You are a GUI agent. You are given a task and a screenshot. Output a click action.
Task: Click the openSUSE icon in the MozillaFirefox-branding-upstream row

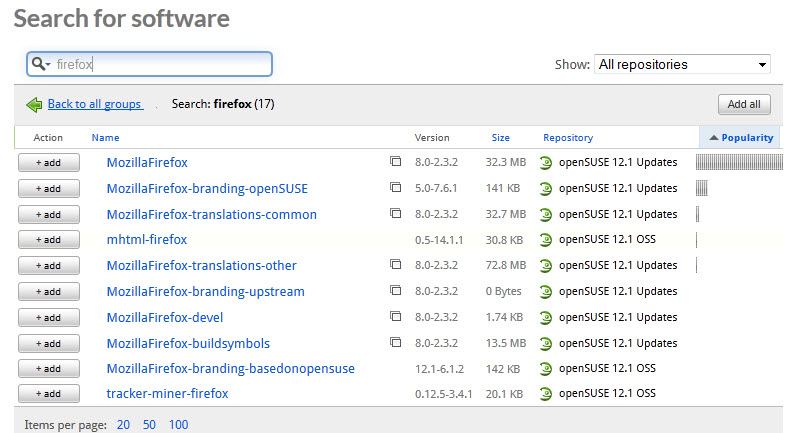(546, 292)
